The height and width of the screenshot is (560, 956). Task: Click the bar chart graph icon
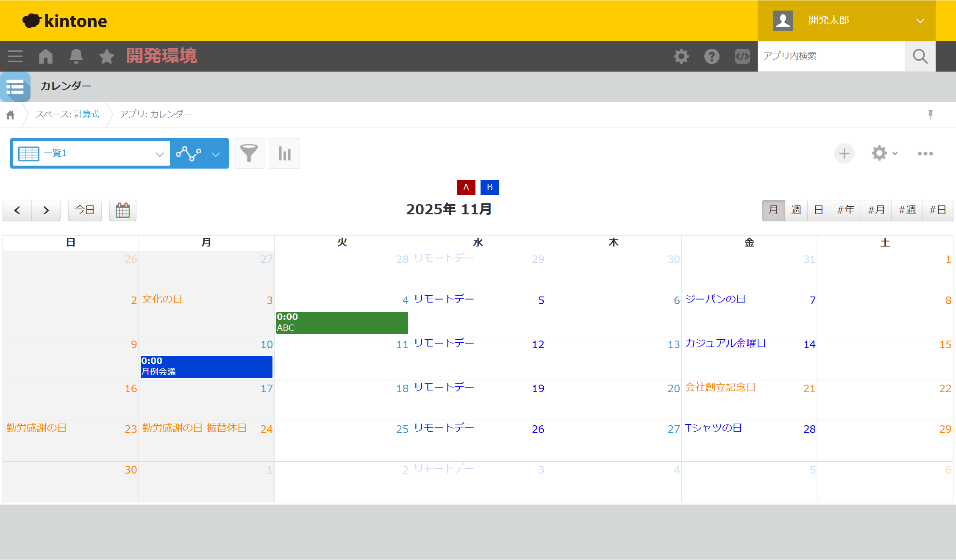pos(284,153)
